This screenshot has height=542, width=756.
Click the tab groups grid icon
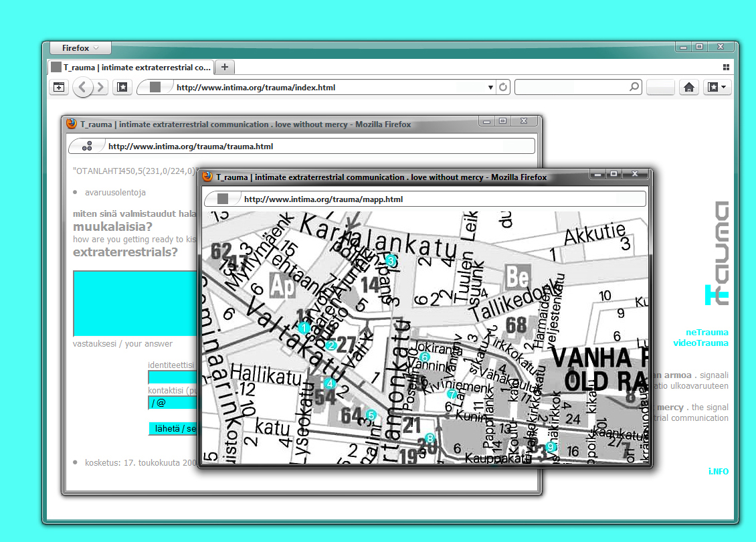pyautogui.click(x=726, y=68)
